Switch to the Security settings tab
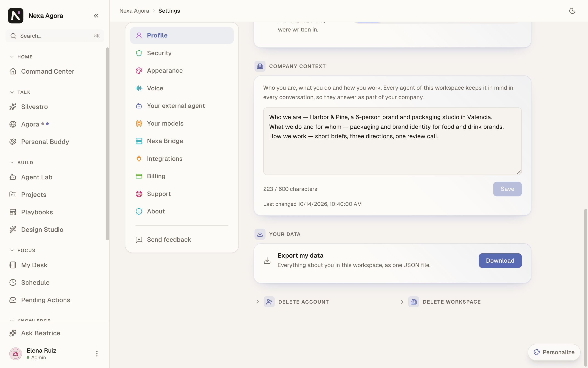The height and width of the screenshot is (368, 588). click(x=182, y=53)
